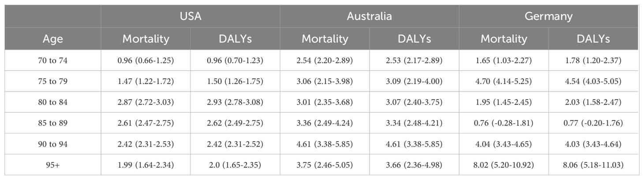The height and width of the screenshot is (180, 644).
Task: Click the cell reading 0.96 (0.66-1.25)
Action: (146, 61)
